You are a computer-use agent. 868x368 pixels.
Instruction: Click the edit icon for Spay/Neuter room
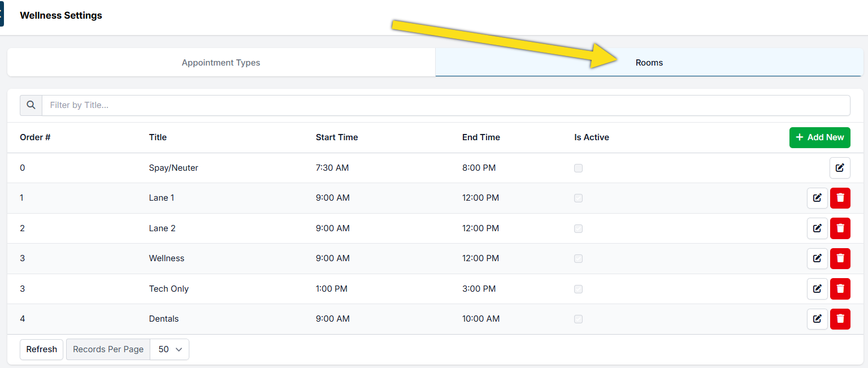point(840,168)
